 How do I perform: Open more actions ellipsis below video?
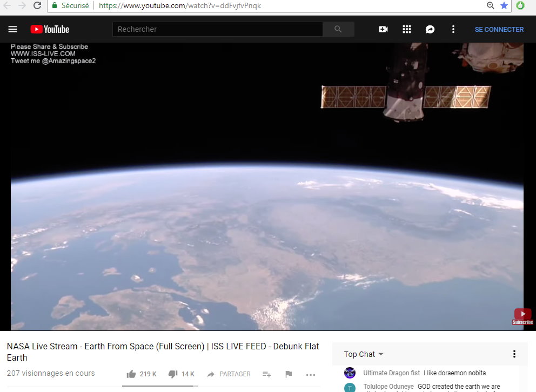(311, 375)
